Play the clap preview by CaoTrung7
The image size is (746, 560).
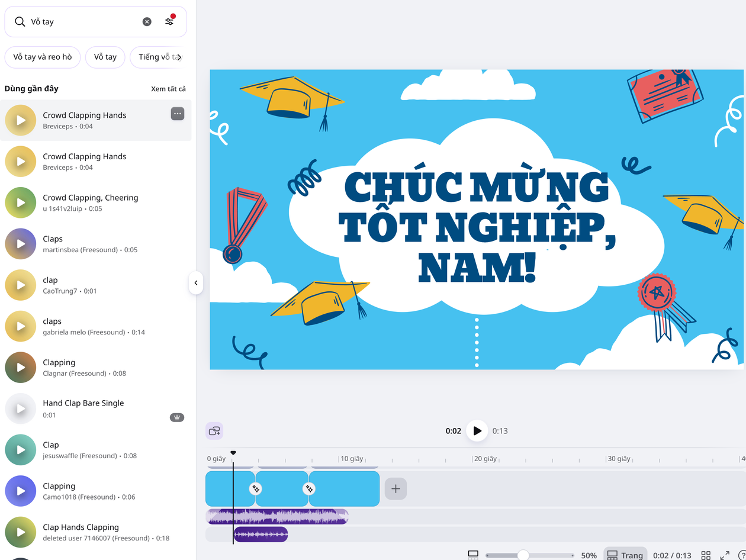pyautogui.click(x=21, y=285)
